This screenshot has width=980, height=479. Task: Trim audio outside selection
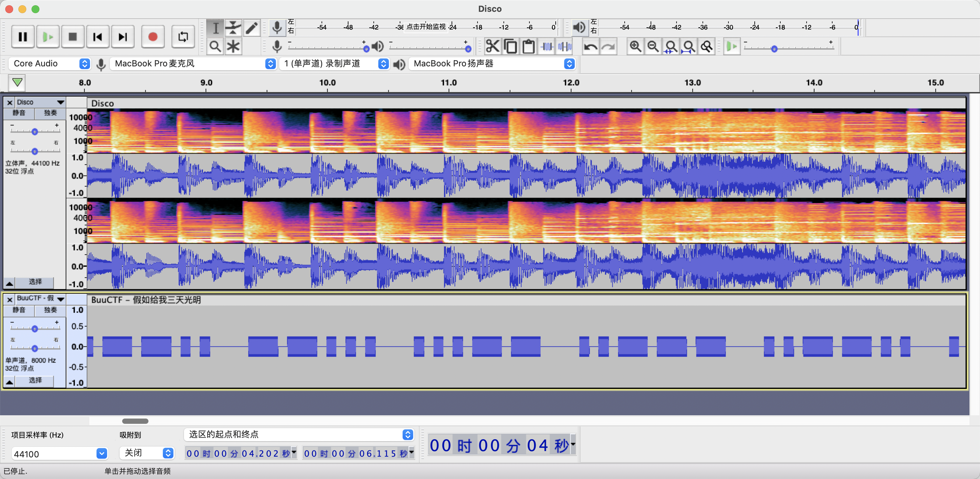[547, 46]
